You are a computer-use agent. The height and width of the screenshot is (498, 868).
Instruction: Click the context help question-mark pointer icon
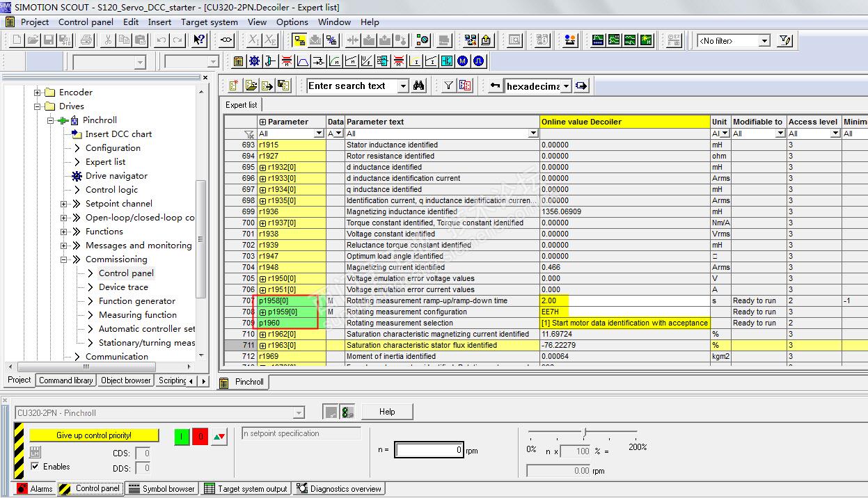point(198,40)
